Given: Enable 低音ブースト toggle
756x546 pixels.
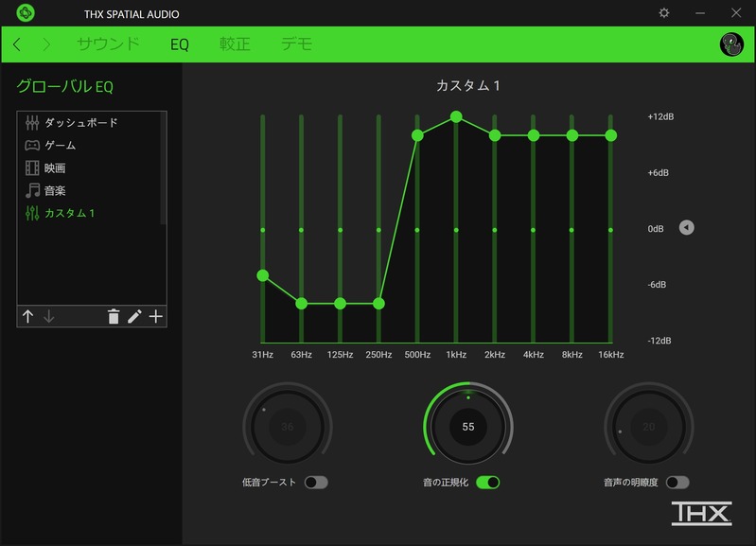Looking at the screenshot, I should click(316, 483).
